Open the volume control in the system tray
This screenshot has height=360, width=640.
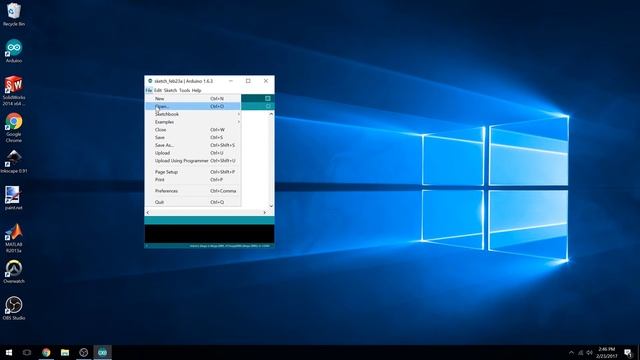coord(589,352)
